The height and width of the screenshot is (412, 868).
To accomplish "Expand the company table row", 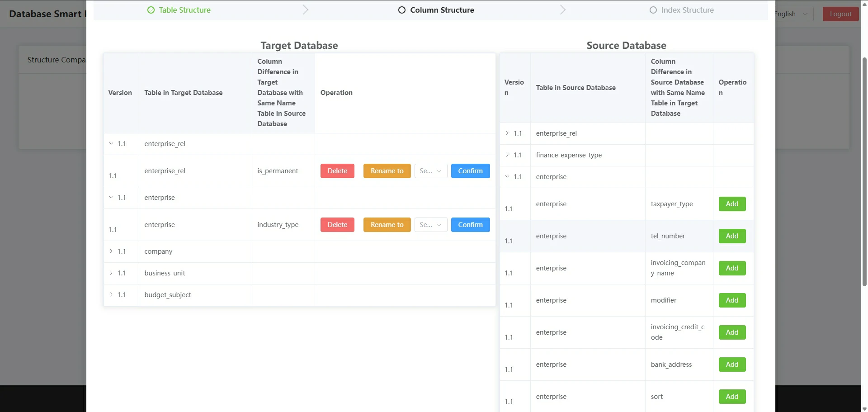I will pyautogui.click(x=111, y=251).
